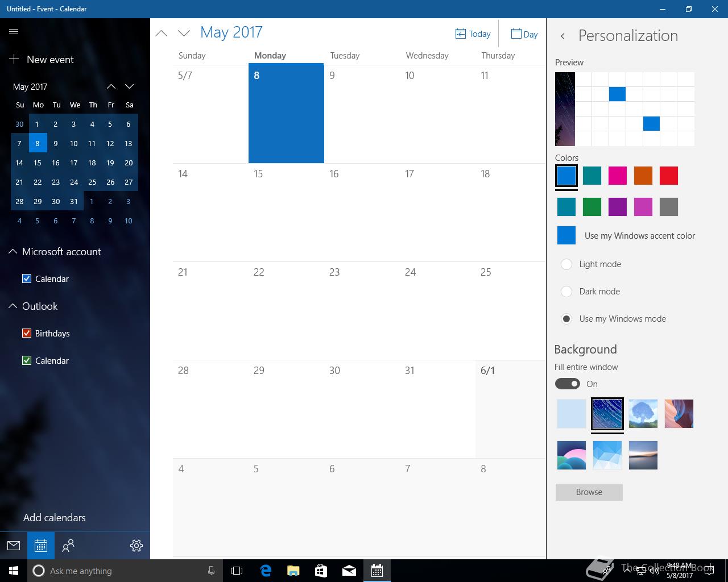Switch to Day view
The width and height of the screenshot is (728, 582).
(x=524, y=34)
